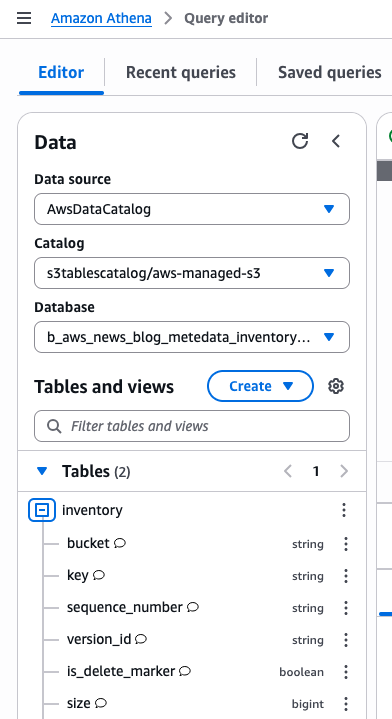
Task: Open is_delete_marker column options menu
Action: 346,672
